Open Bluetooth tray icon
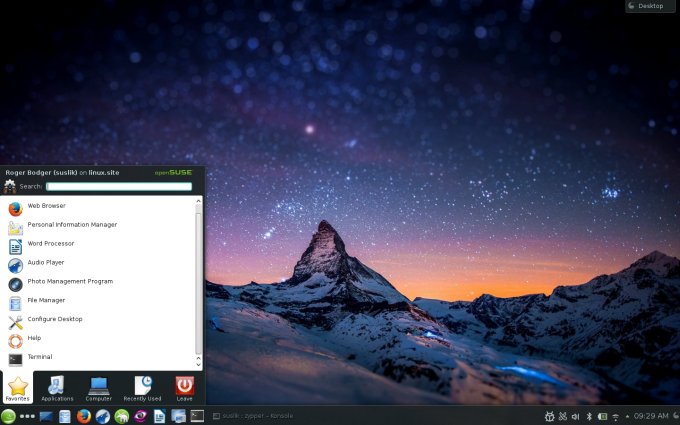This screenshot has width=680, height=425. coord(589,416)
